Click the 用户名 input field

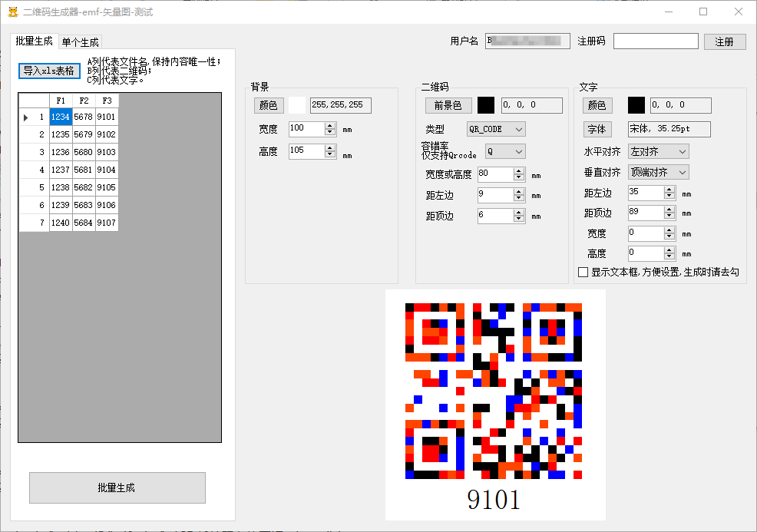(x=527, y=41)
